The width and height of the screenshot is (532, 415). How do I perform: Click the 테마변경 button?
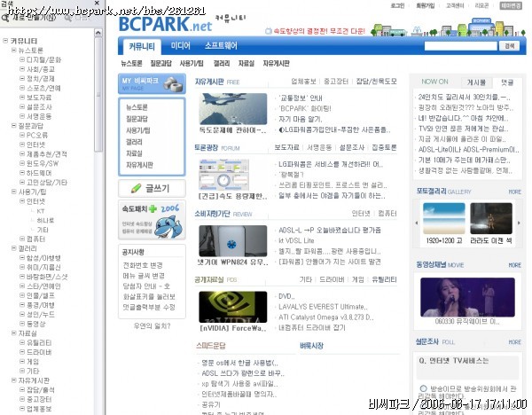coord(511,5)
